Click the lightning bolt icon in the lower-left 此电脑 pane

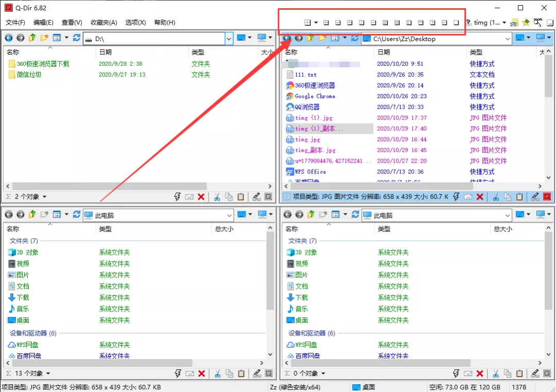[178, 373]
